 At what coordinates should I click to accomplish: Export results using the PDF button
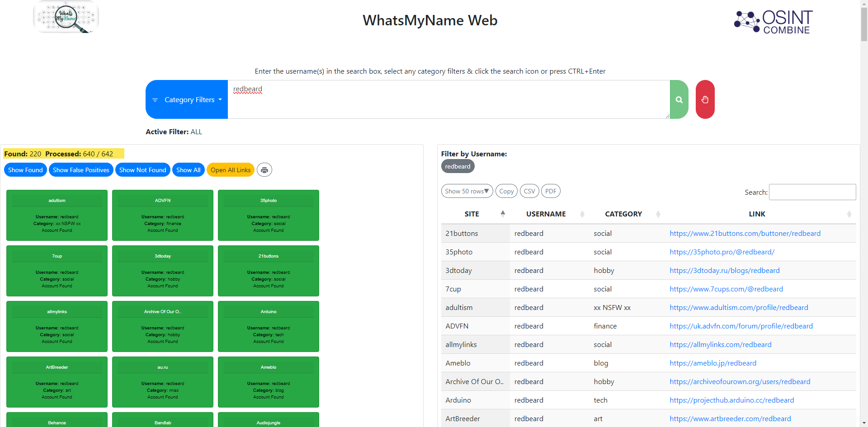point(551,191)
